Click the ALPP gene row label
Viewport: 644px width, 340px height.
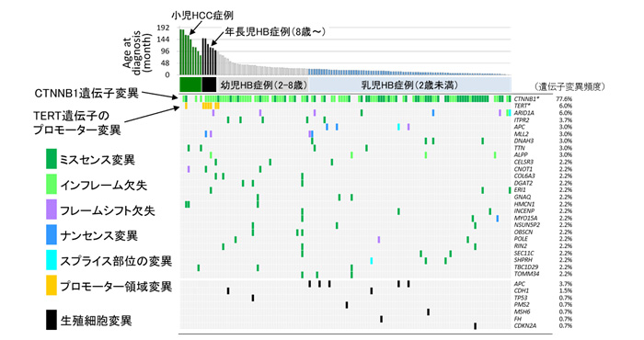(521, 154)
